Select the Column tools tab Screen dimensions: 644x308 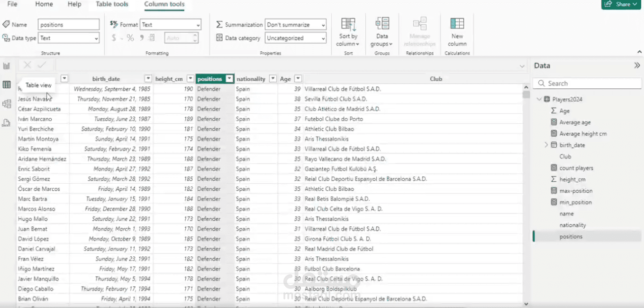(164, 4)
